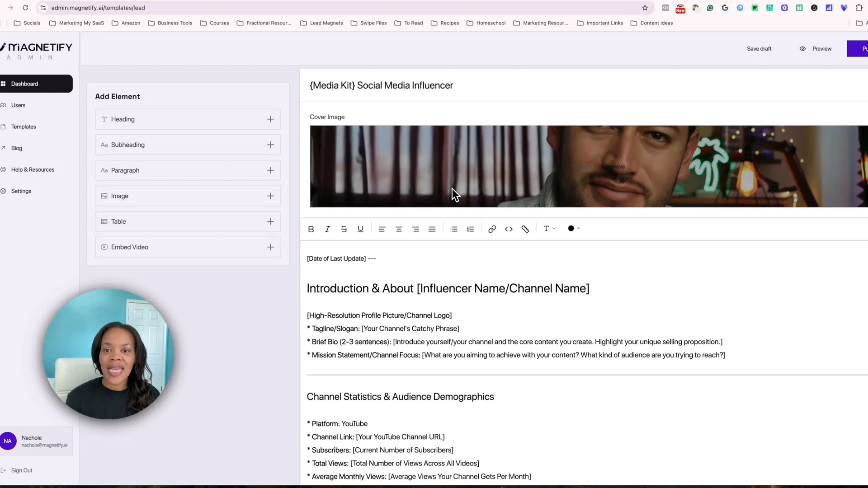Open the Courses bookmark folder
868x488 pixels.
pyautogui.click(x=214, y=23)
